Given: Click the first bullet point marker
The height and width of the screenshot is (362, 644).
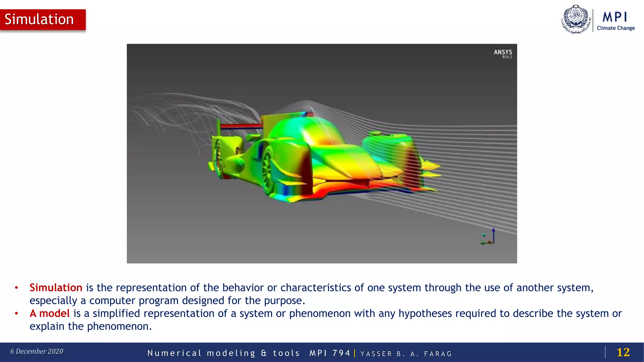Looking at the screenshot, I should pyautogui.click(x=16, y=288).
